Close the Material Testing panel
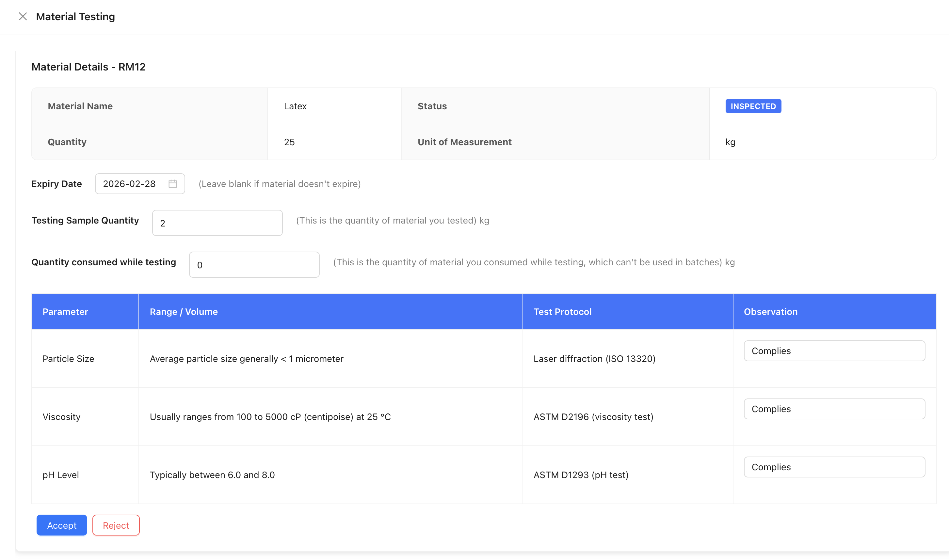Image resolution: width=949 pixels, height=560 pixels. tap(23, 16)
